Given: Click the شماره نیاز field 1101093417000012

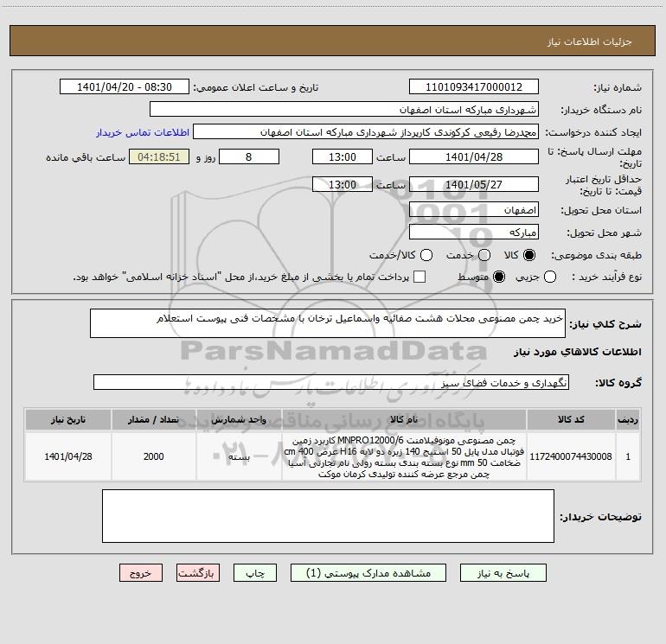Looking at the screenshot, I should point(474,87).
